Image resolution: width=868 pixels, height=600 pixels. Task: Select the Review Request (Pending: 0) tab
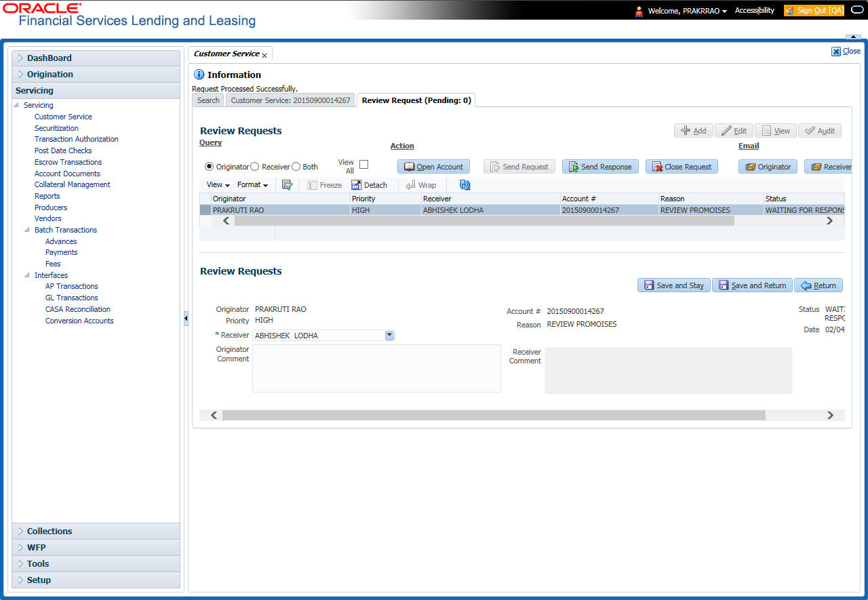[x=416, y=100]
